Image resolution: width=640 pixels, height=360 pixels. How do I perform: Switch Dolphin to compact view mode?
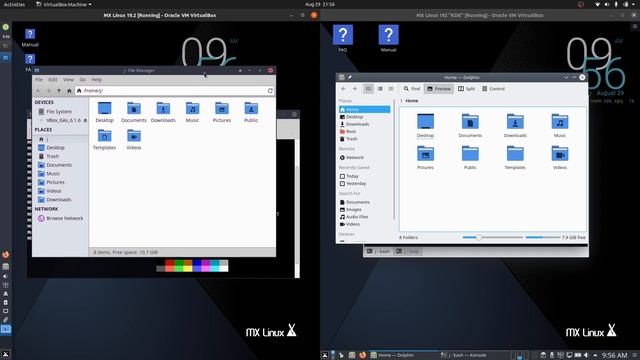point(380,89)
